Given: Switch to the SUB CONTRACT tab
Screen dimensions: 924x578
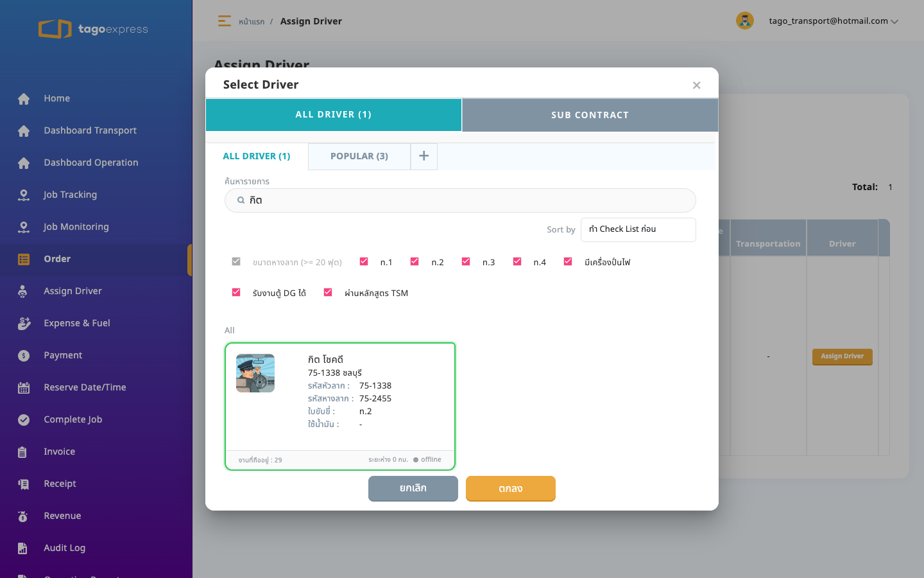Looking at the screenshot, I should point(590,115).
